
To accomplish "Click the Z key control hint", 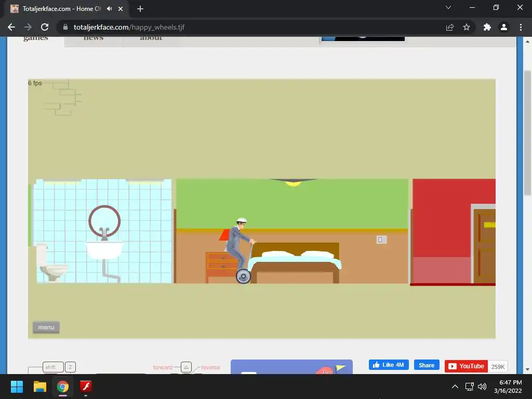I will pyautogui.click(x=70, y=367).
